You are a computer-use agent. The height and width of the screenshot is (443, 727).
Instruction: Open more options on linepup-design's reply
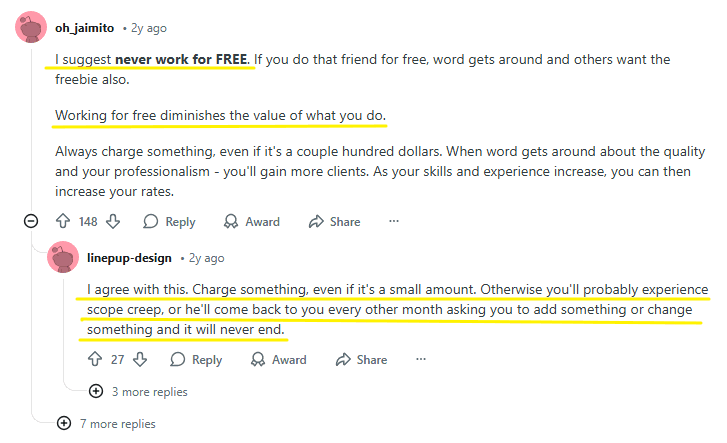pyautogui.click(x=421, y=360)
